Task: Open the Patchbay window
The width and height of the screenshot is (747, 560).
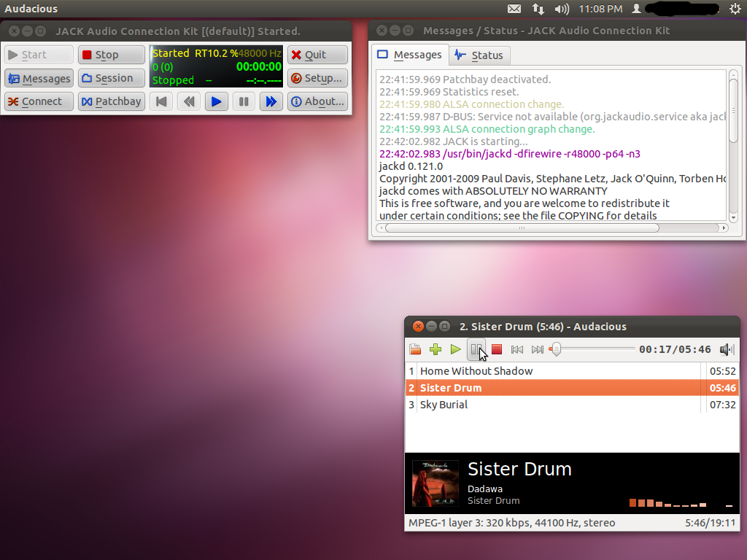Action: (x=112, y=101)
